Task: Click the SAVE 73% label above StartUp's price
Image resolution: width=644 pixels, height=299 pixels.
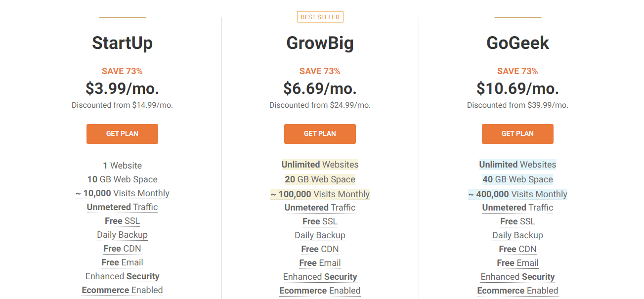Action: (x=122, y=71)
